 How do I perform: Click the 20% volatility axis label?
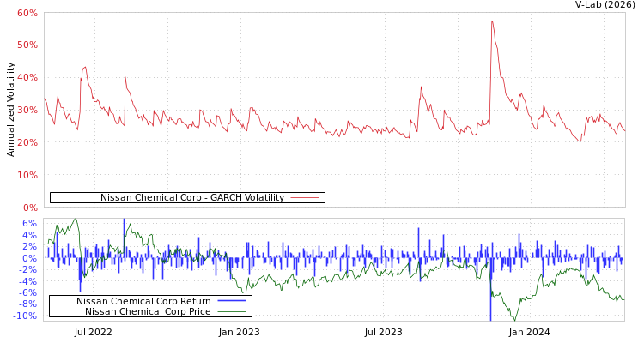(x=27, y=142)
